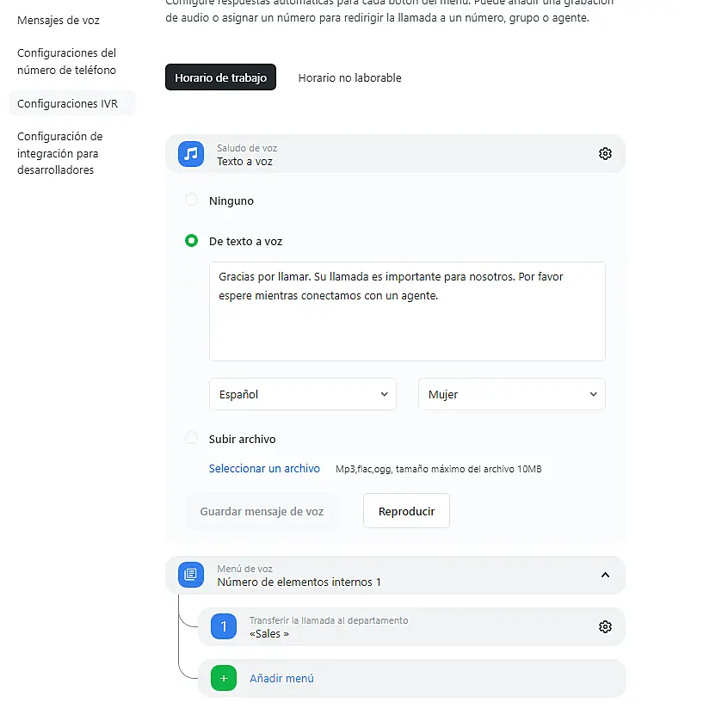The width and height of the screenshot is (728, 727).
Task: Click the Añadir menú link
Action: 281,678
